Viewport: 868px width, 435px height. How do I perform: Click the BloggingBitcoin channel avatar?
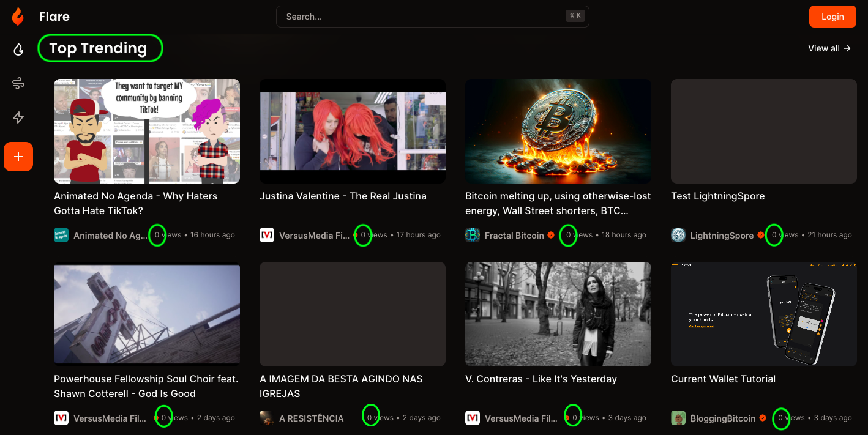click(x=678, y=418)
